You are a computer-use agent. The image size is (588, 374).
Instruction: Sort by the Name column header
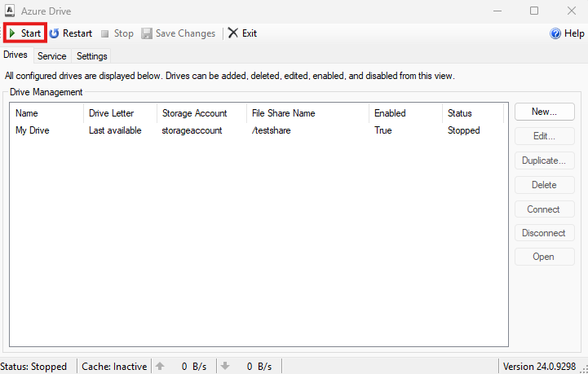pos(46,113)
